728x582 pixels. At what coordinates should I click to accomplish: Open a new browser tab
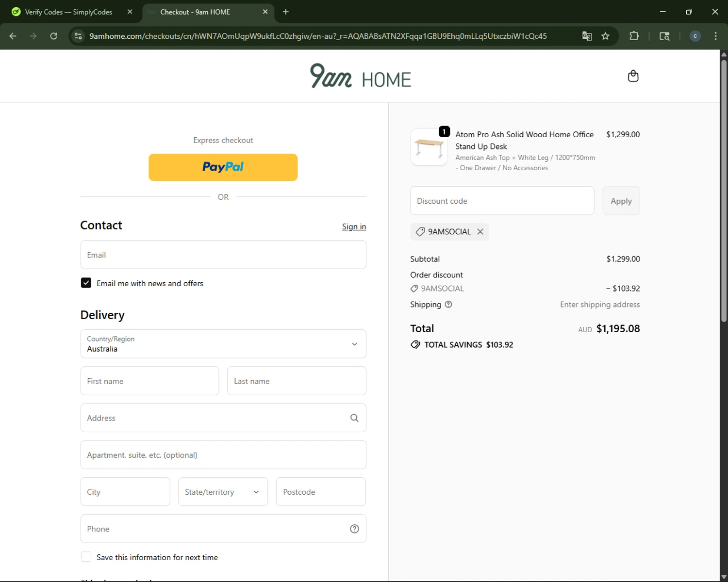286,12
